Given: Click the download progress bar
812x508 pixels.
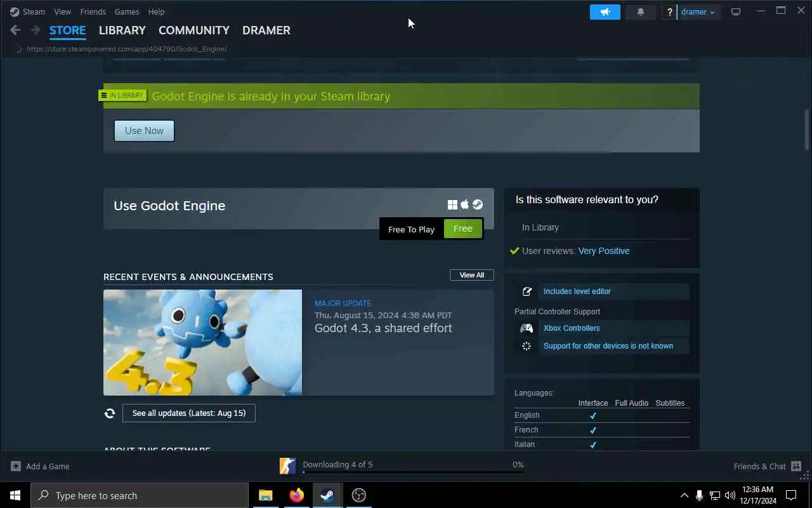Looking at the screenshot, I should tap(413, 472).
